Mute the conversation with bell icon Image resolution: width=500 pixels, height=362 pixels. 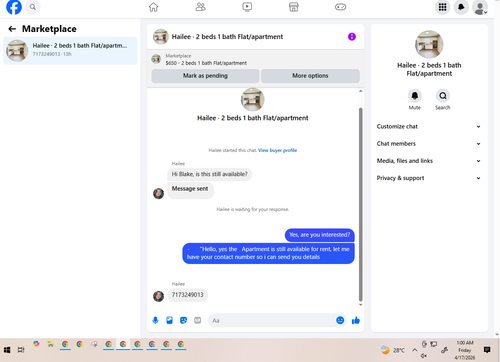pyautogui.click(x=415, y=96)
